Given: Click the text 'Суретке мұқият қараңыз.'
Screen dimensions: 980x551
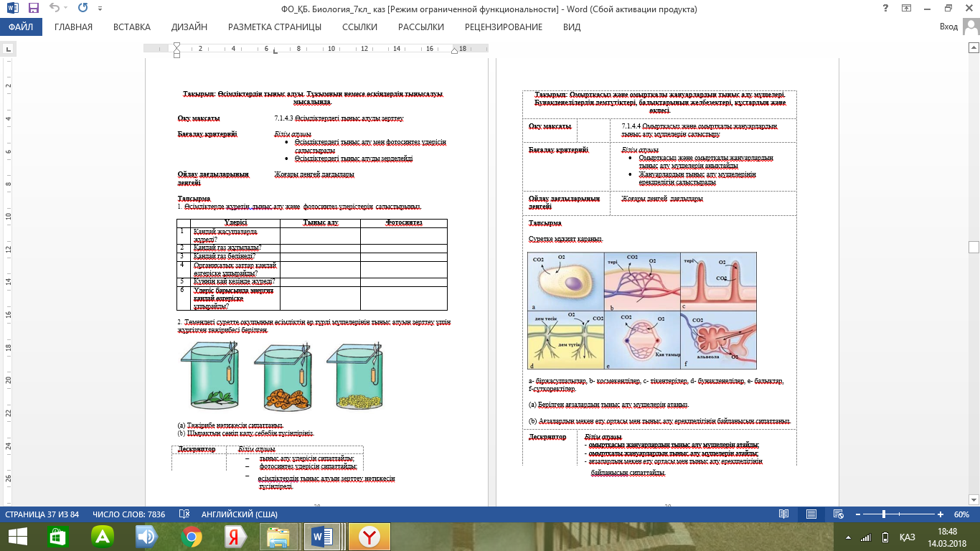Looking at the screenshot, I should [566, 238].
